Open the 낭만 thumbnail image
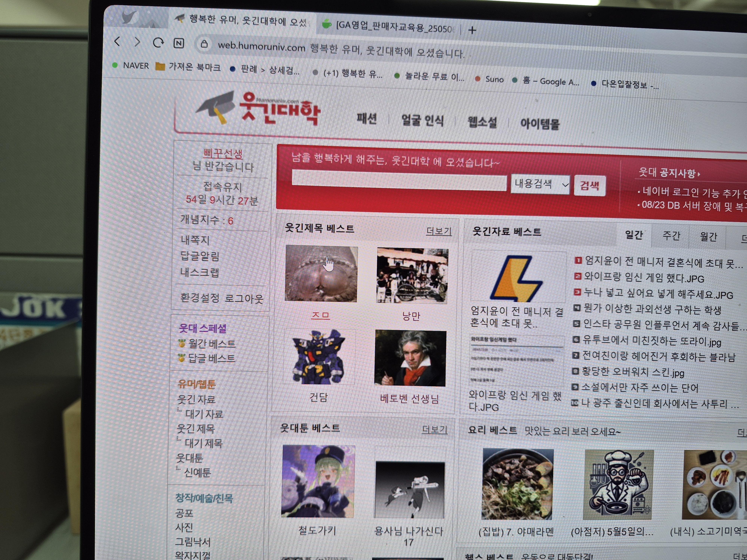The image size is (747, 560). coord(412,276)
